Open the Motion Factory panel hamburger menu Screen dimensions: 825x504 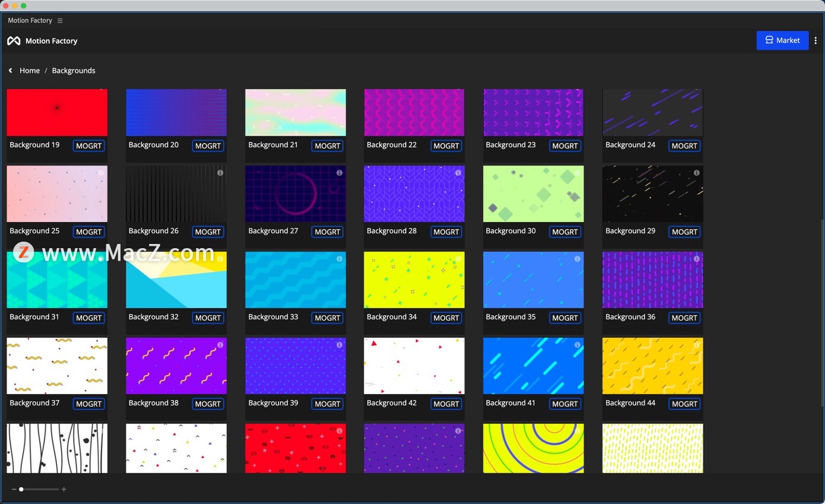[x=60, y=21]
